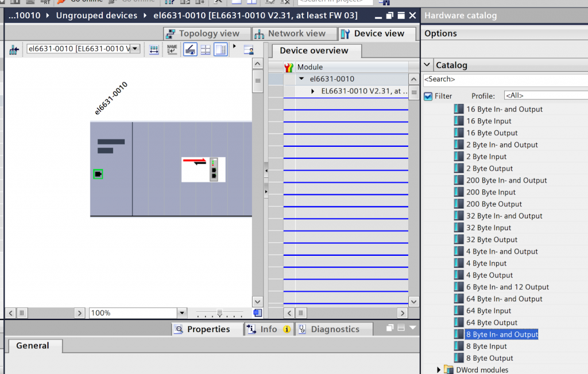This screenshot has width=588, height=374.
Task: Toggle the show address labels icon
Action: (x=190, y=49)
